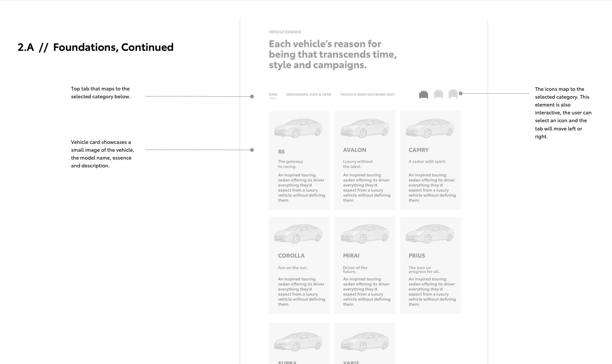The height and width of the screenshot is (364, 612).
Task: Select the dark car category icon
Action: [423, 95]
